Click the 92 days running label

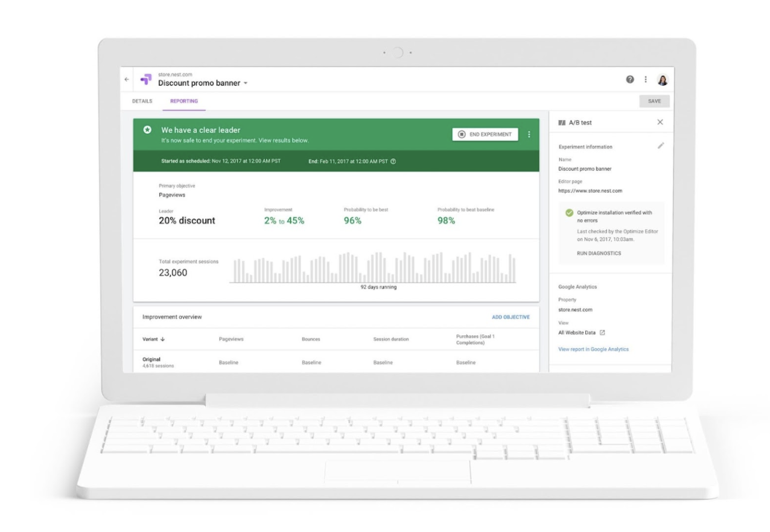tap(378, 287)
